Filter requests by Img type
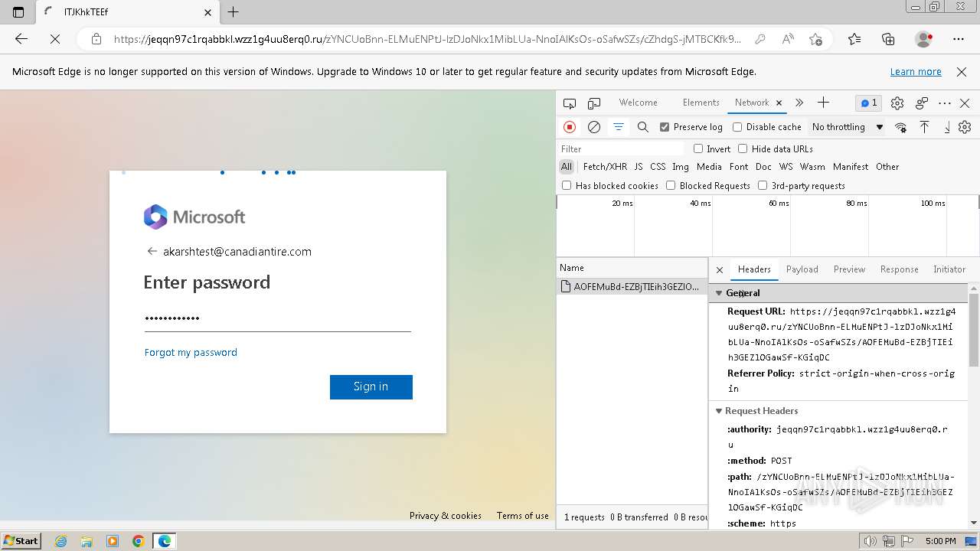Image resolution: width=980 pixels, height=551 pixels. tap(681, 167)
